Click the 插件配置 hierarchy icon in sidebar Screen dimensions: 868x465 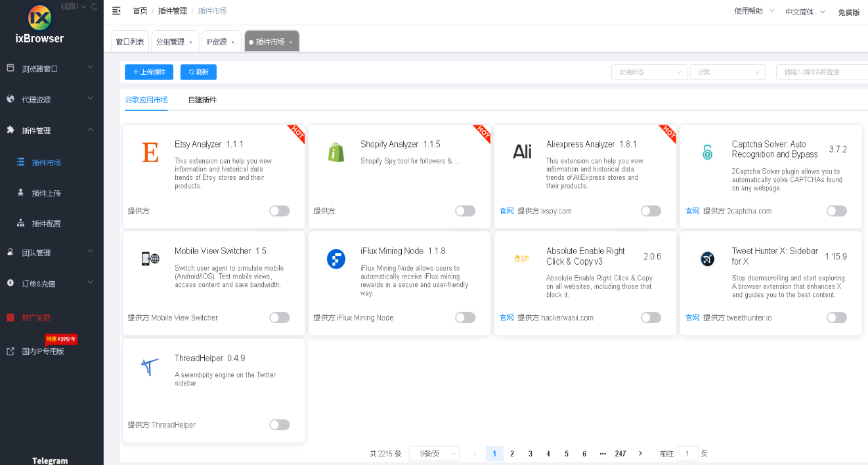point(20,223)
